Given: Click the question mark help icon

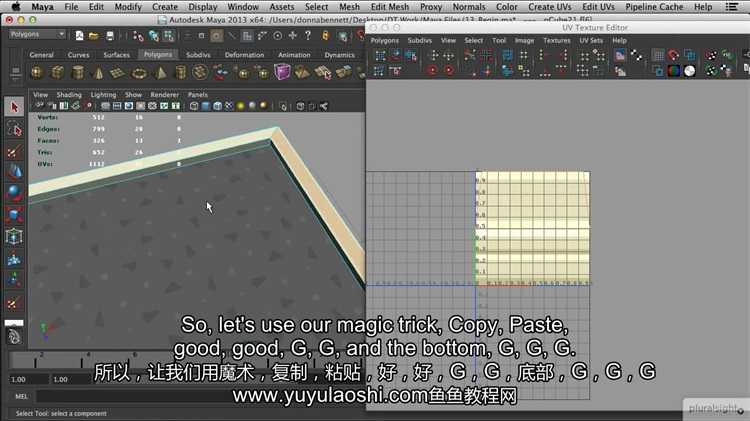Looking at the screenshot, I should (308, 35).
